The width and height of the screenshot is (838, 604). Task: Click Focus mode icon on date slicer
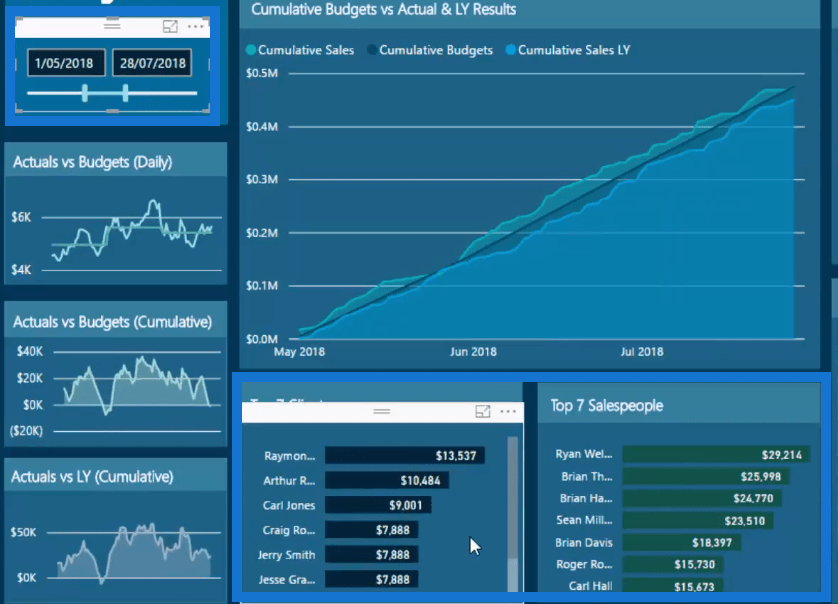click(170, 26)
